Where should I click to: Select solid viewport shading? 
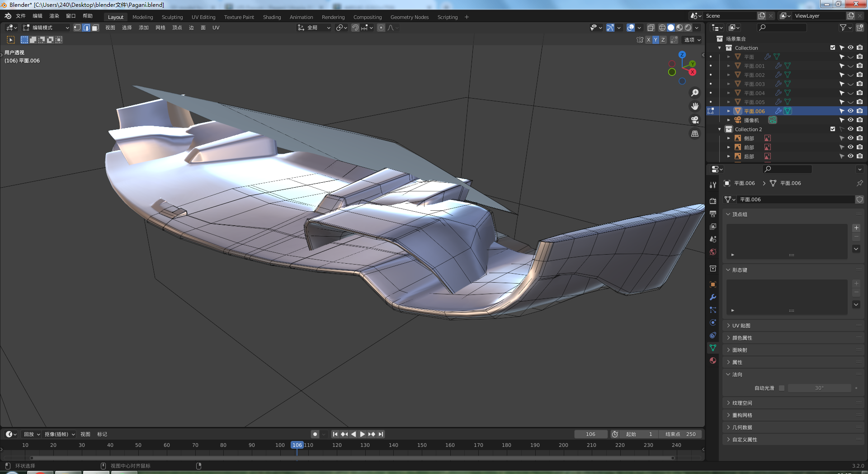click(x=671, y=28)
